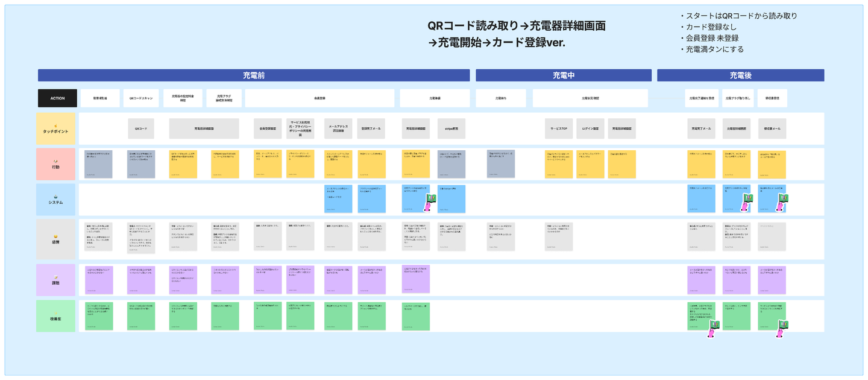Select the サービスTOP touchpoint card
Image resolution: width=868 pixels, height=380 pixels.
pos(559,128)
